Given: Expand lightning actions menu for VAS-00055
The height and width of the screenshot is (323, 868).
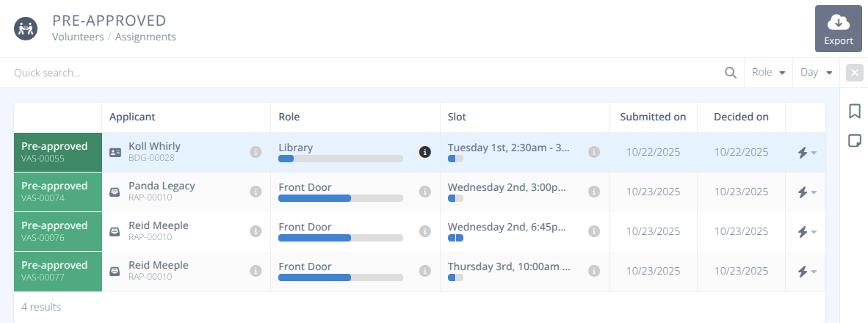Looking at the screenshot, I should 807,152.
